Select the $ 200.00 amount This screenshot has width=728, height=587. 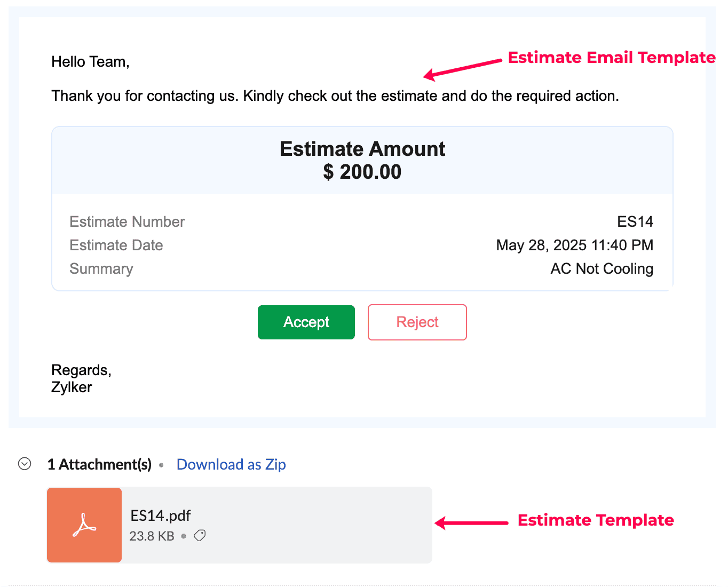362,172
